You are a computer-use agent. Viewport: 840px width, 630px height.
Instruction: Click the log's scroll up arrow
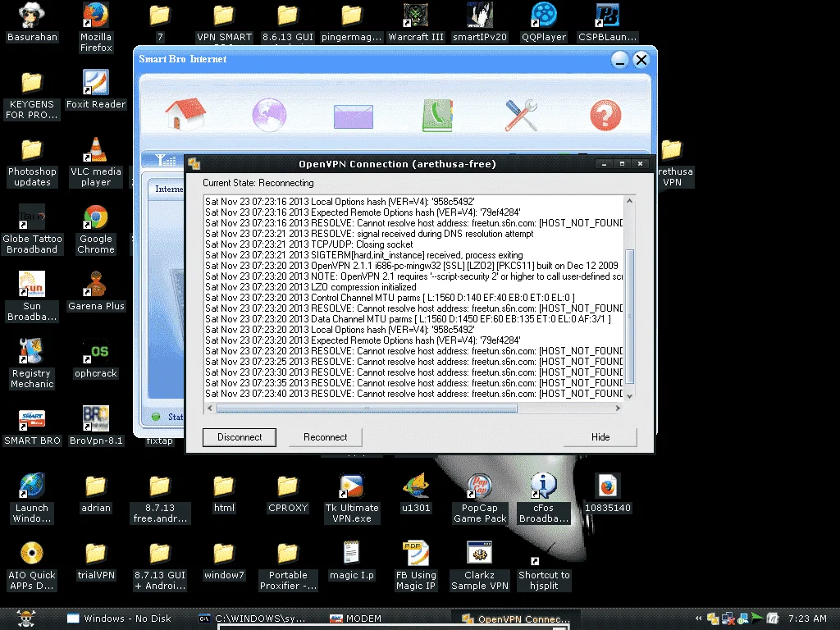(x=629, y=201)
